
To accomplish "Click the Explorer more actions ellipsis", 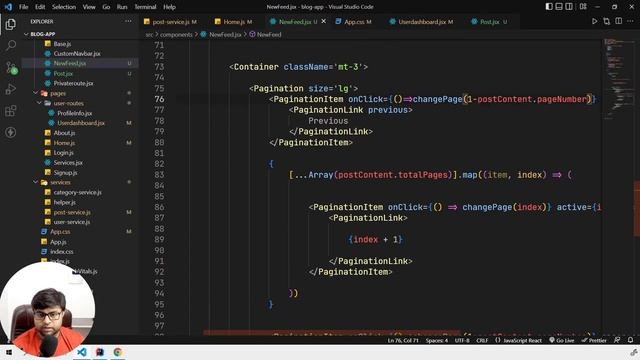I will [128, 21].
